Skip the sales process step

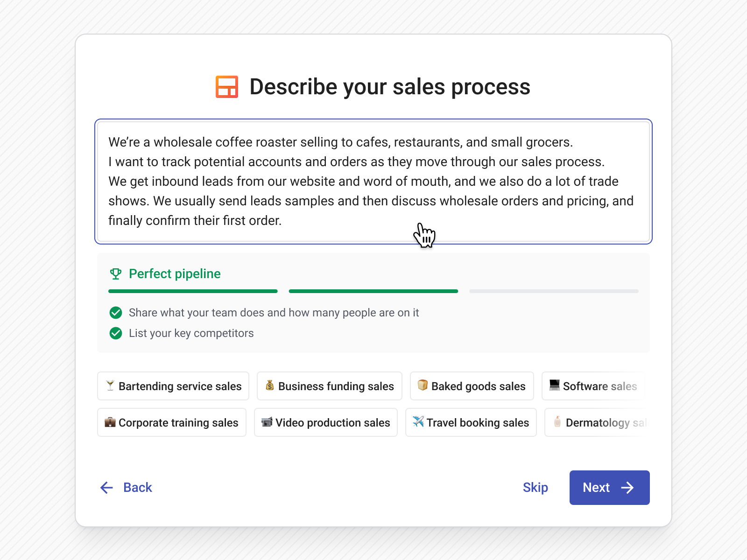(535, 488)
